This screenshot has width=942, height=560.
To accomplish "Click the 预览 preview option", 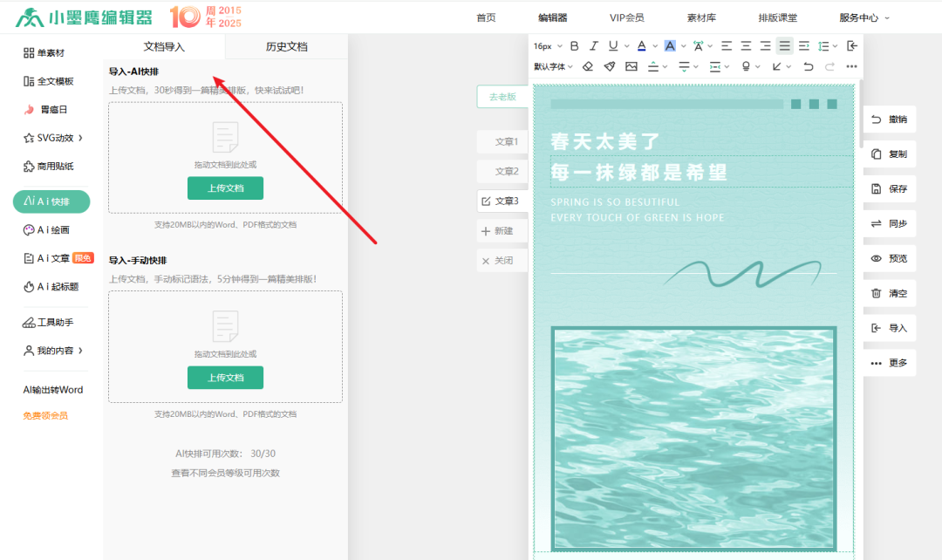I will point(889,258).
